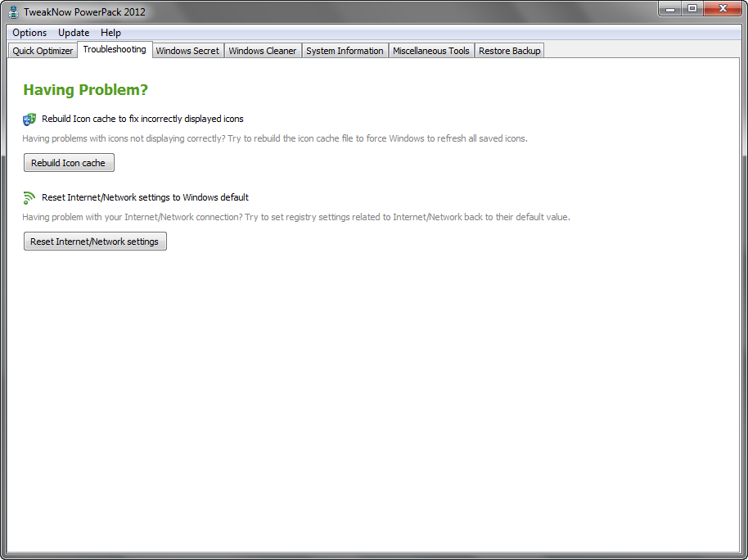The height and width of the screenshot is (560, 748).
Task: Click Reset Internet/Network settings button
Action: (x=95, y=242)
